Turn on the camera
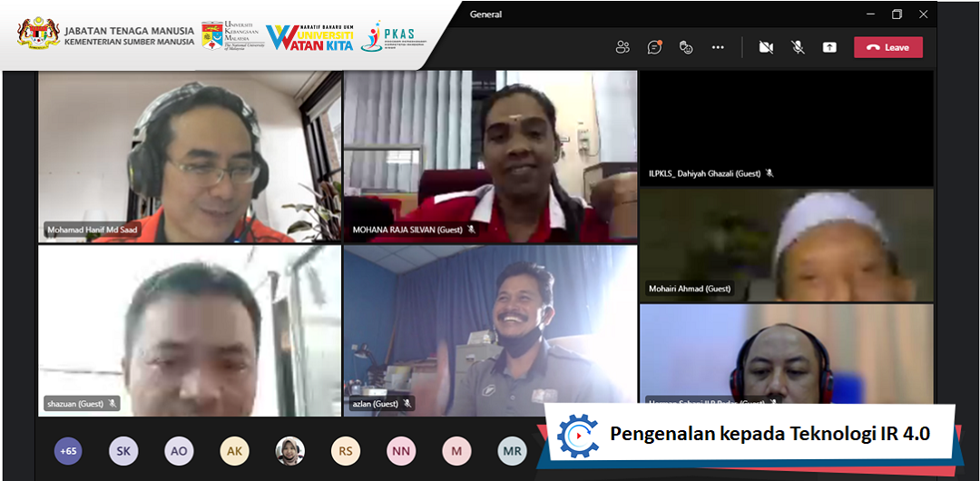The height and width of the screenshot is (481, 980). 766,47
